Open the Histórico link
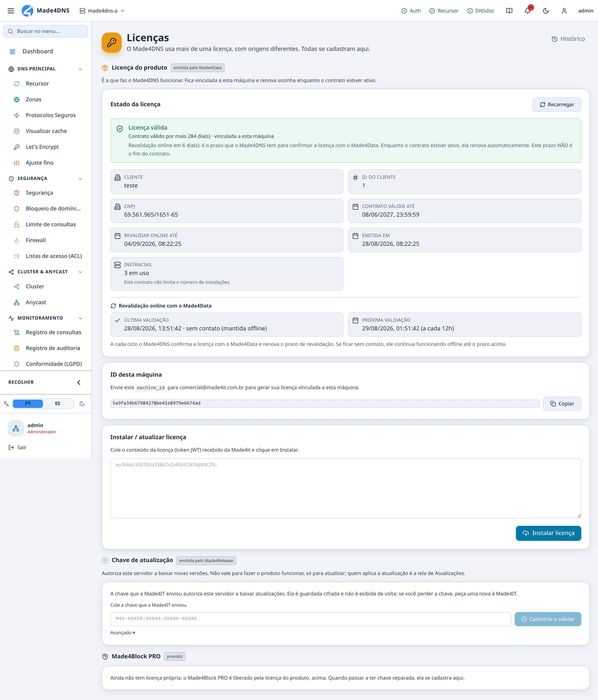Screen dimensions: 598x700 click(x=568, y=39)
